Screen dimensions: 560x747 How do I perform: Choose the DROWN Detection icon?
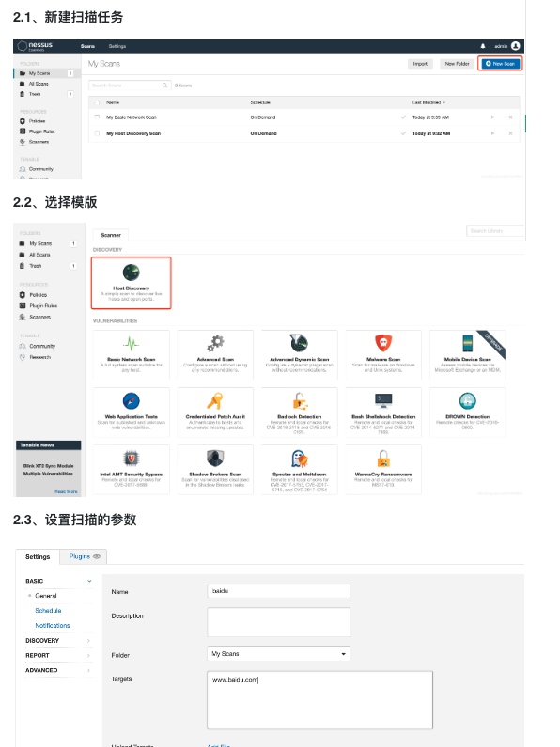pyautogui.click(x=467, y=400)
